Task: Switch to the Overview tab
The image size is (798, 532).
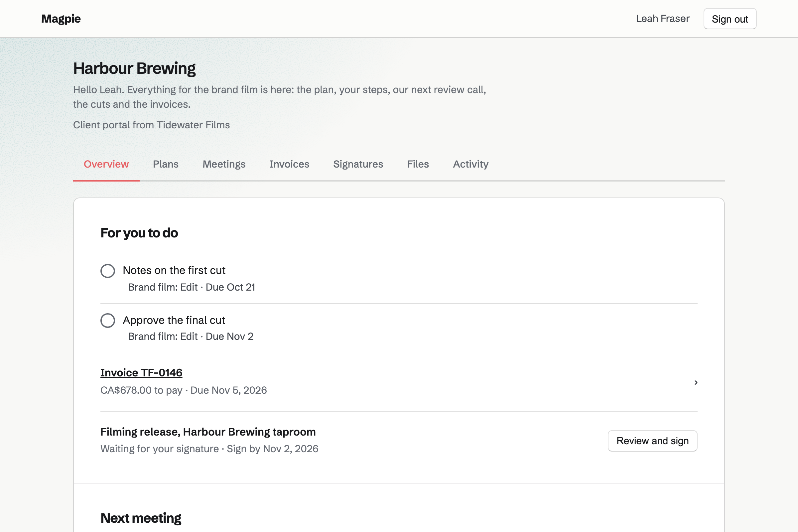Action: [x=106, y=164]
